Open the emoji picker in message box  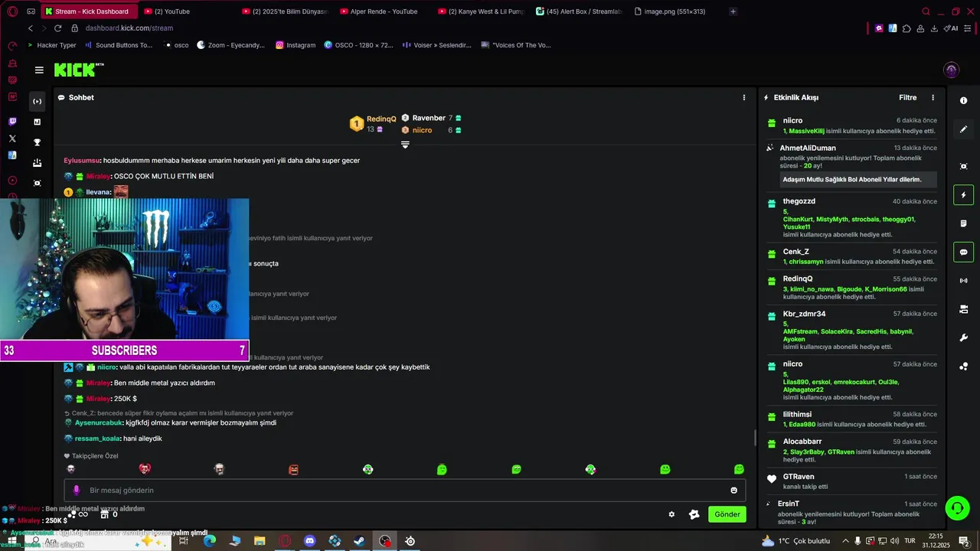tap(733, 490)
